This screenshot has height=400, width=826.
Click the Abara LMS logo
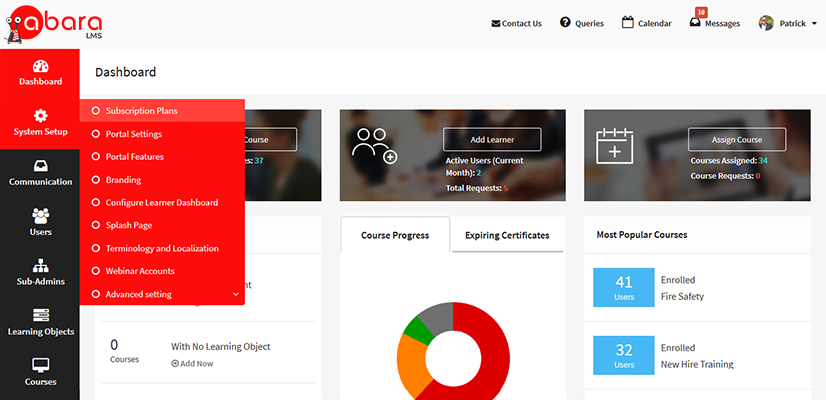coord(53,24)
